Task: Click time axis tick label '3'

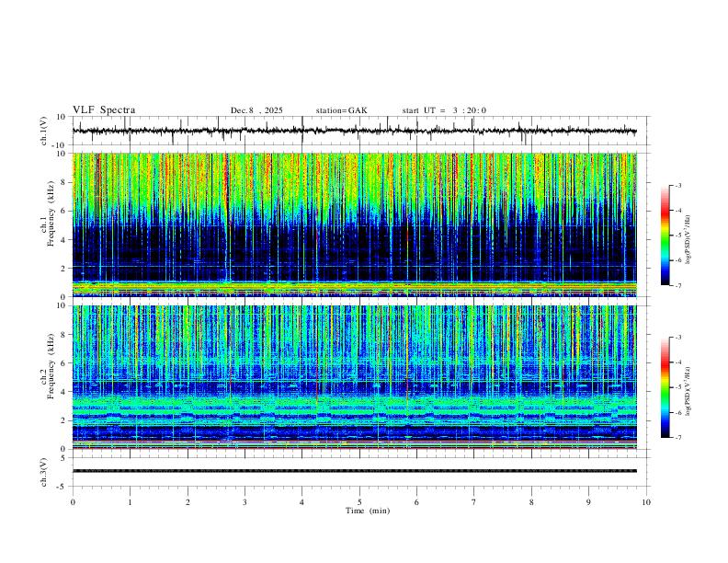Action: point(245,502)
